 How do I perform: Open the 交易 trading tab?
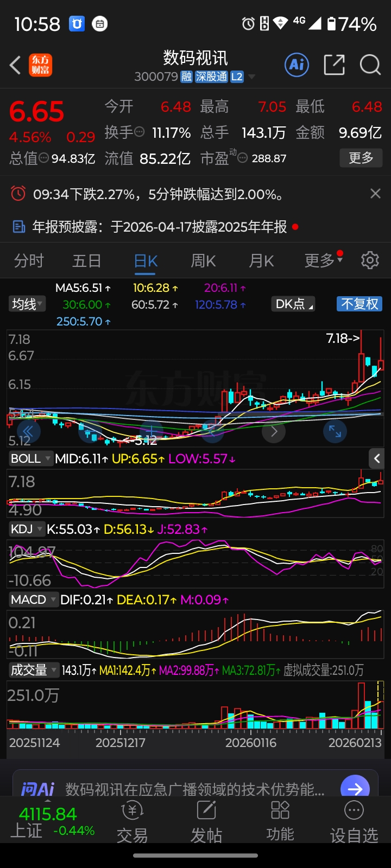click(132, 822)
